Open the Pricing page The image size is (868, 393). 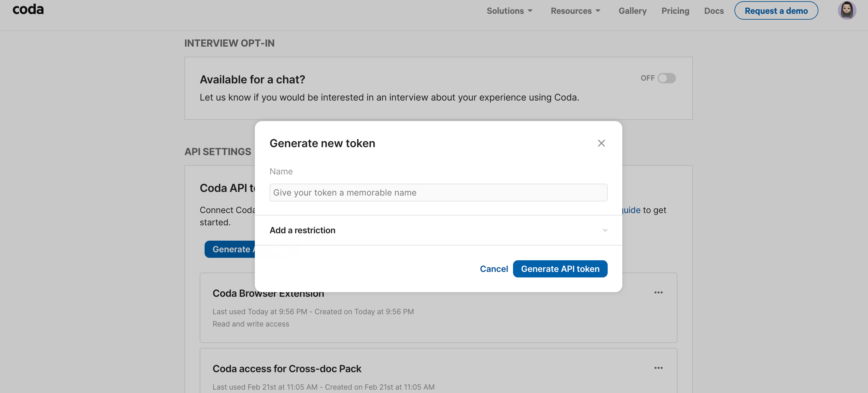675,11
